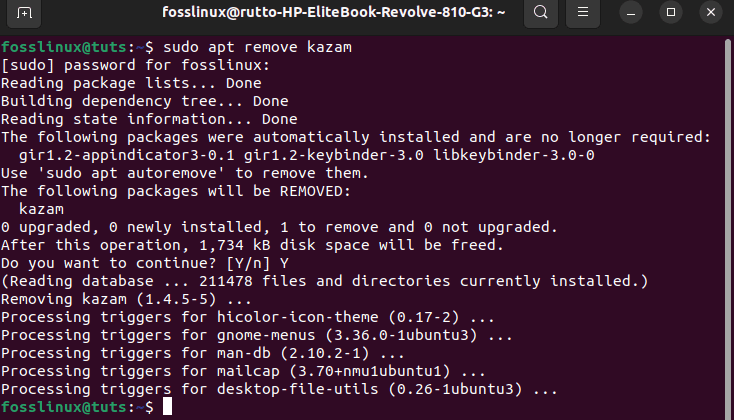This screenshot has width=734, height=420.
Task: Click the 'sudo apt remove kazam' command
Action: 257,47
